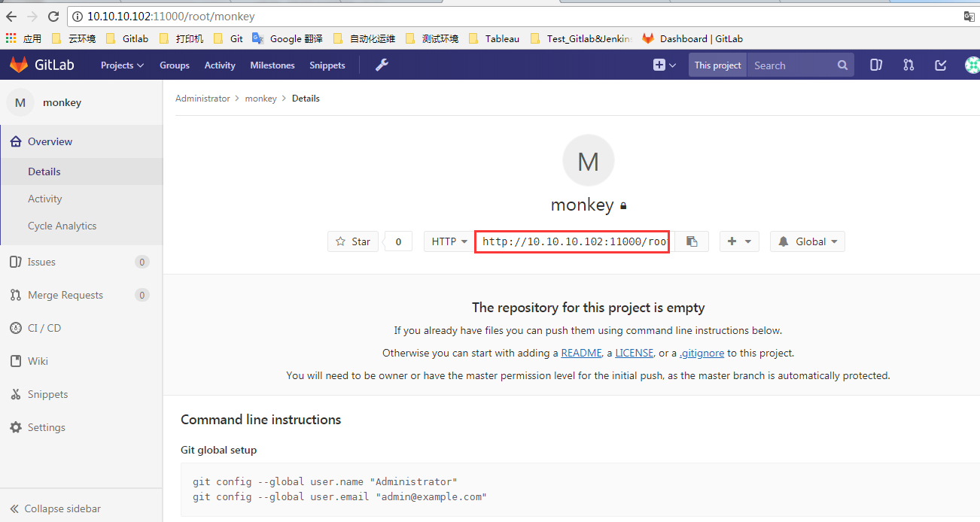Click the Command line instructions heading
The height and width of the screenshot is (522, 980).
tap(261, 420)
